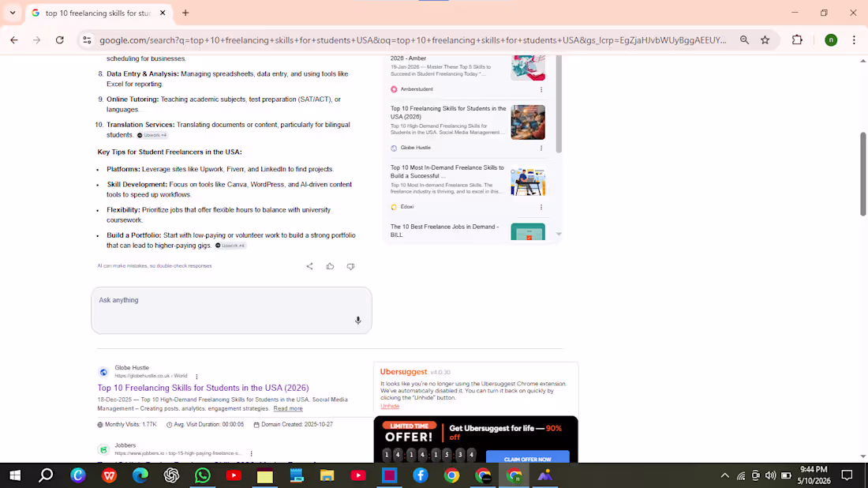Open Globe Hustle source card title in side panel

pos(448,112)
